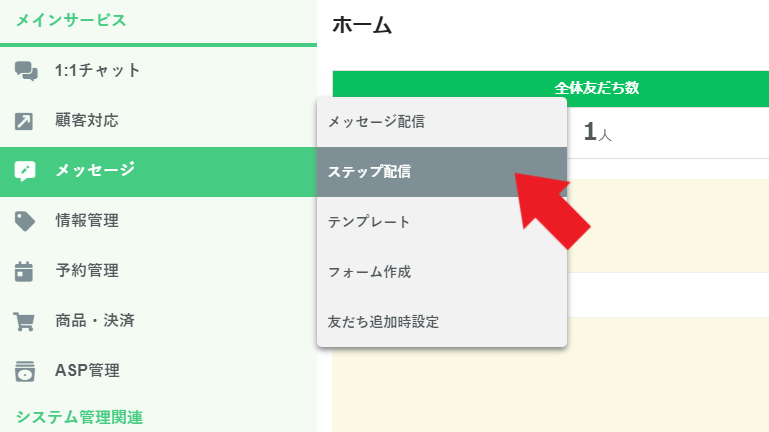Choose メッセージ配信 in the flyout menu
Image resolution: width=769 pixels, height=432 pixels.
tap(441, 122)
